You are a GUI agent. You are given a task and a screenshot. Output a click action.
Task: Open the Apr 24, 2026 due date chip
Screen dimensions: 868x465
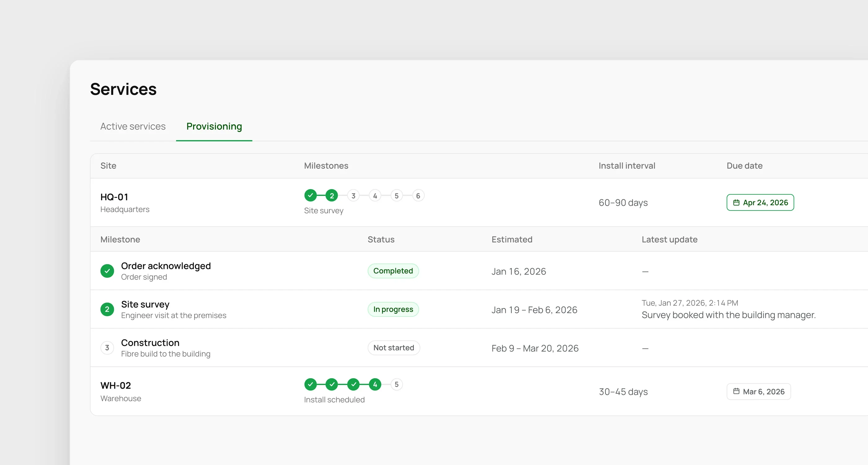click(760, 202)
